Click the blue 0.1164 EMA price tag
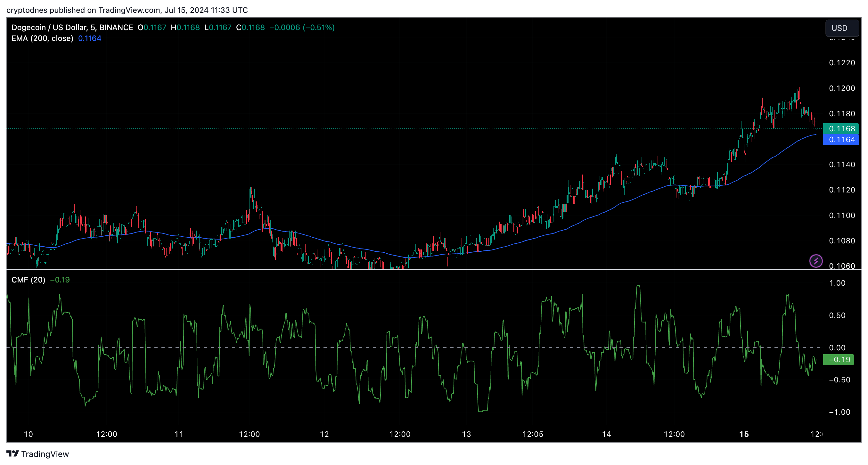Image resolution: width=868 pixels, height=465 pixels. pyautogui.click(x=841, y=140)
